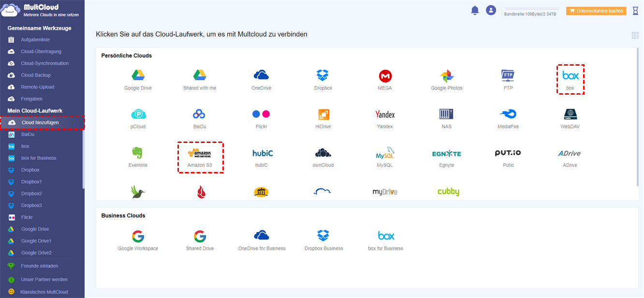
Task: Click the hourglass icon at top right
Action: point(636,11)
